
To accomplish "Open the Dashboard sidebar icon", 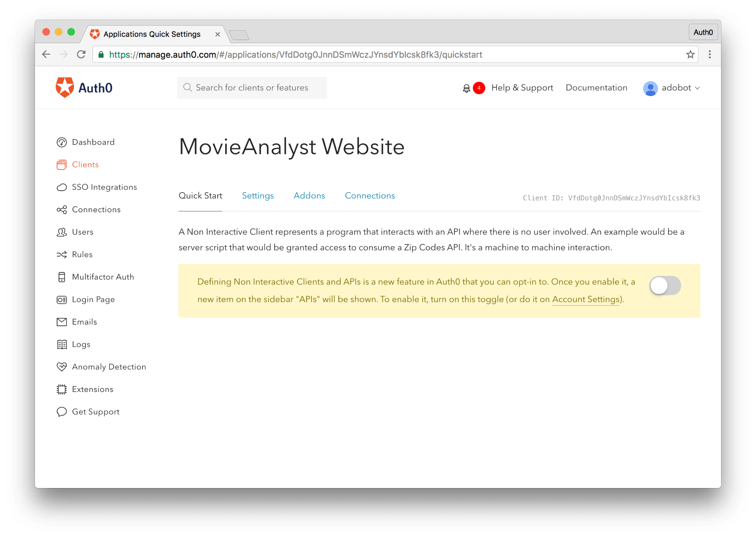I will click(62, 142).
